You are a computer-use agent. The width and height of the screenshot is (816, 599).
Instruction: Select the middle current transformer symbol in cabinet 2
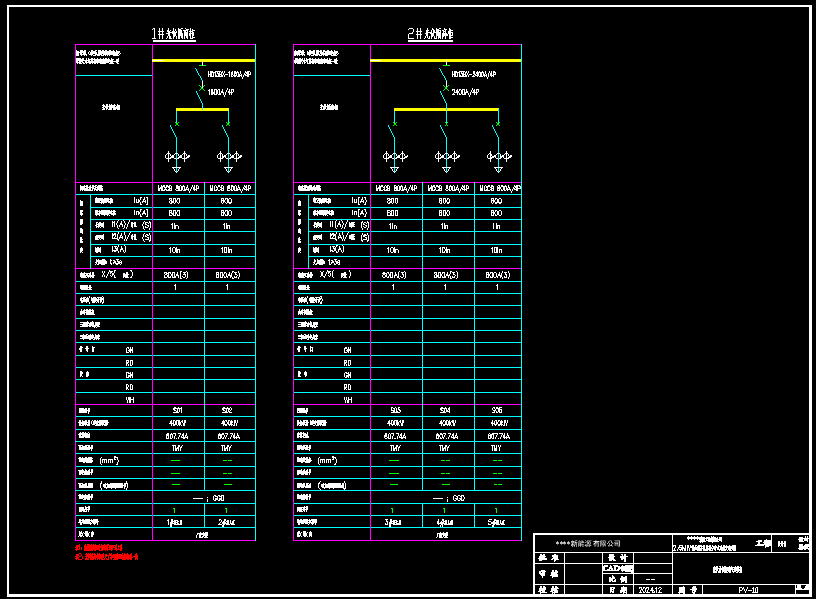point(444,156)
